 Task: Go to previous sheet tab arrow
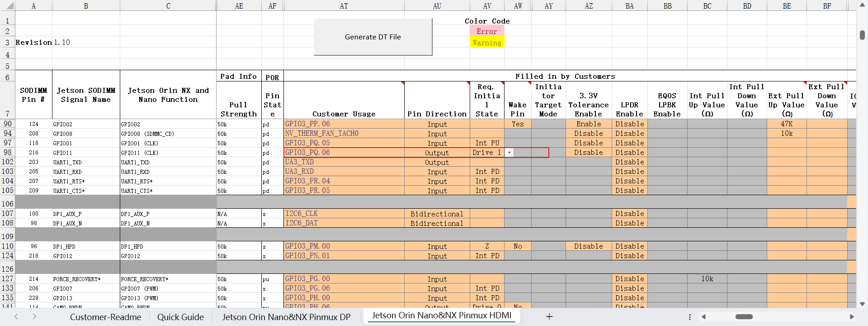point(16,317)
